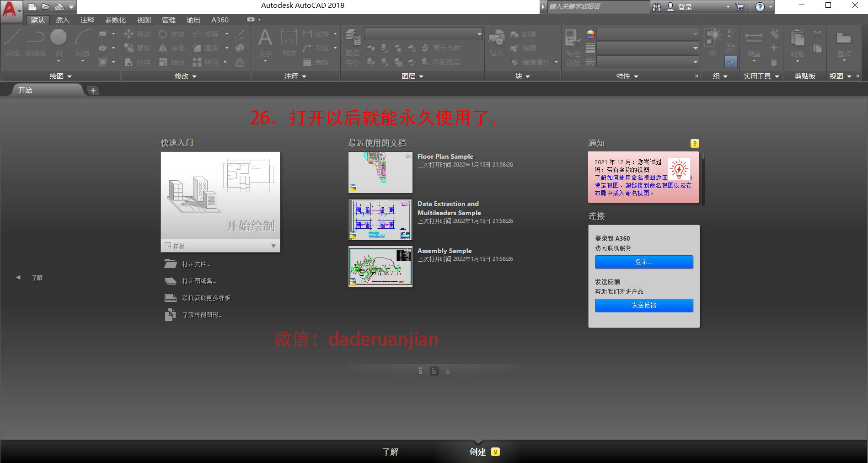Image resolution: width=868 pixels, height=463 pixels.
Task: Expand the 样板 template dropdown
Action: tap(273, 246)
